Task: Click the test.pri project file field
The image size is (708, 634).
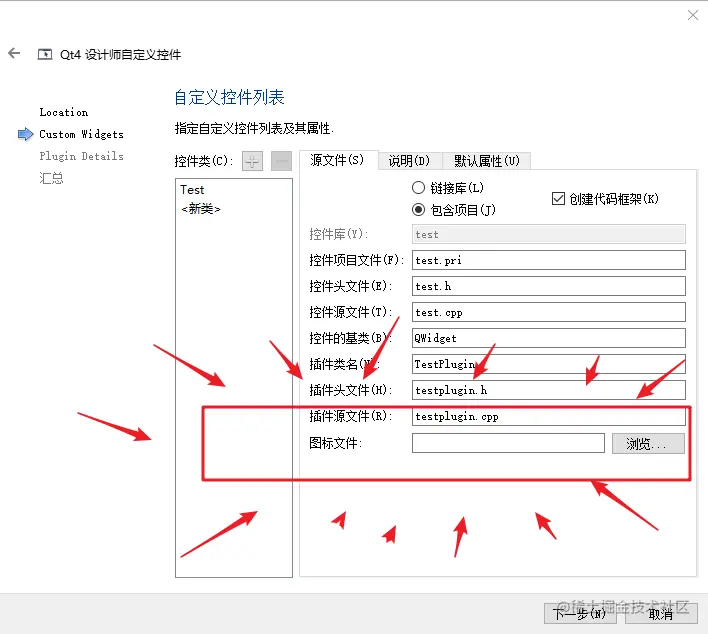Action: click(549, 260)
